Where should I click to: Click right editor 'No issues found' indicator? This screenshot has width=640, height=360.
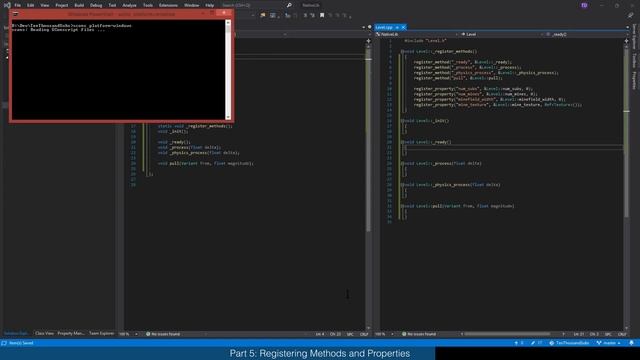(x=419, y=334)
